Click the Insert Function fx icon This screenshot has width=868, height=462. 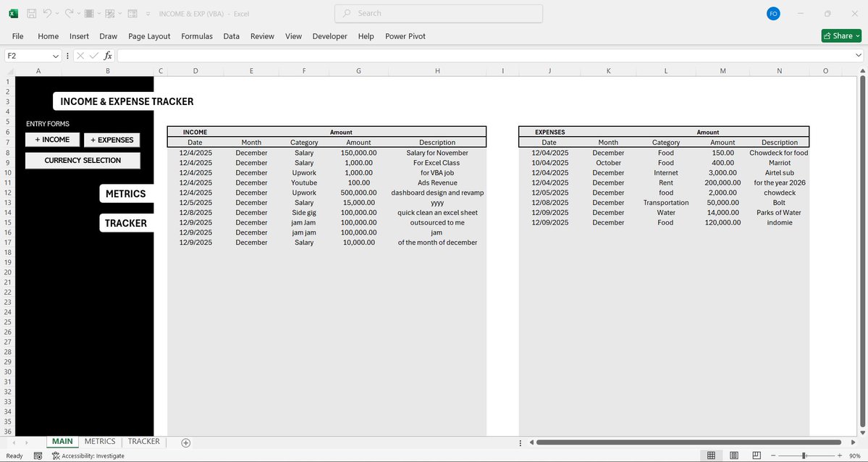click(x=108, y=56)
